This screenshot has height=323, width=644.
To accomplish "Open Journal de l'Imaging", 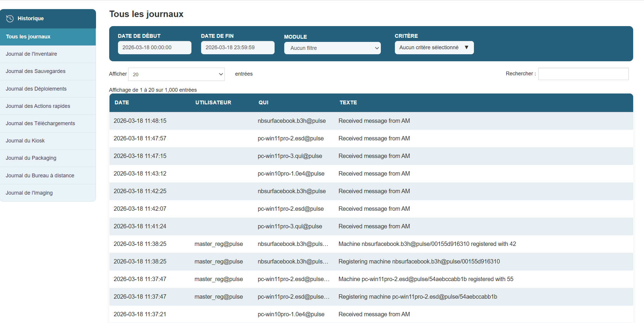I will 29,193.
